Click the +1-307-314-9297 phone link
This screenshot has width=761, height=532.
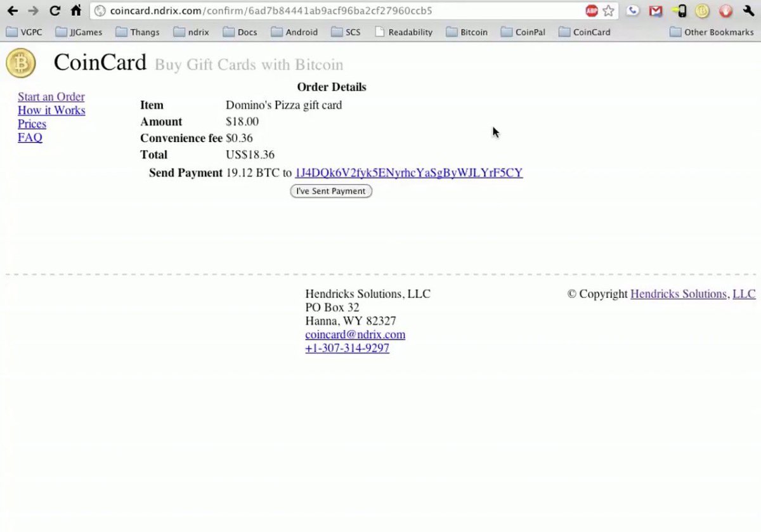tap(347, 349)
